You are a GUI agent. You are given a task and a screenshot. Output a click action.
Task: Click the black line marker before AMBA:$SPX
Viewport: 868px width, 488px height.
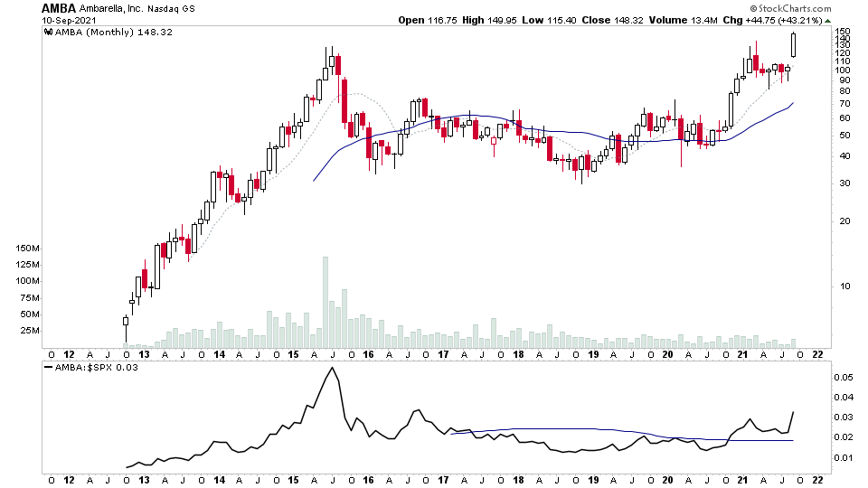48,368
